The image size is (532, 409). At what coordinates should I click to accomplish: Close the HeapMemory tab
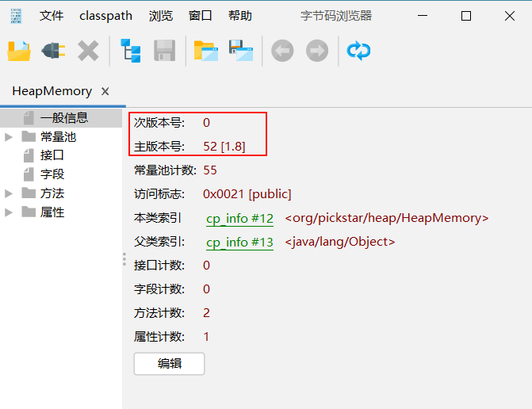tap(105, 91)
